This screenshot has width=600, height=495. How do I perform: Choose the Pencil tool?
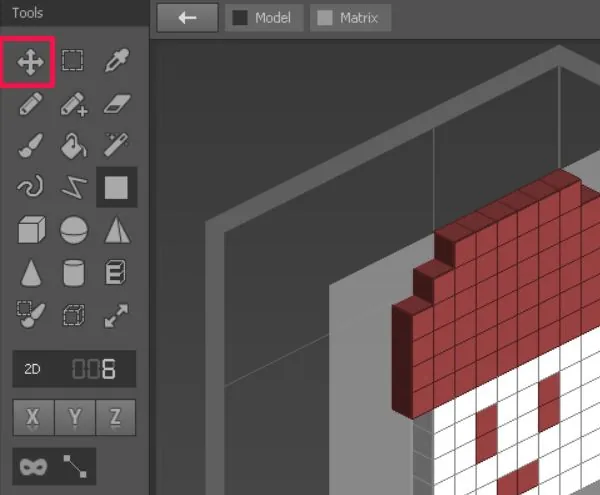coord(31,103)
